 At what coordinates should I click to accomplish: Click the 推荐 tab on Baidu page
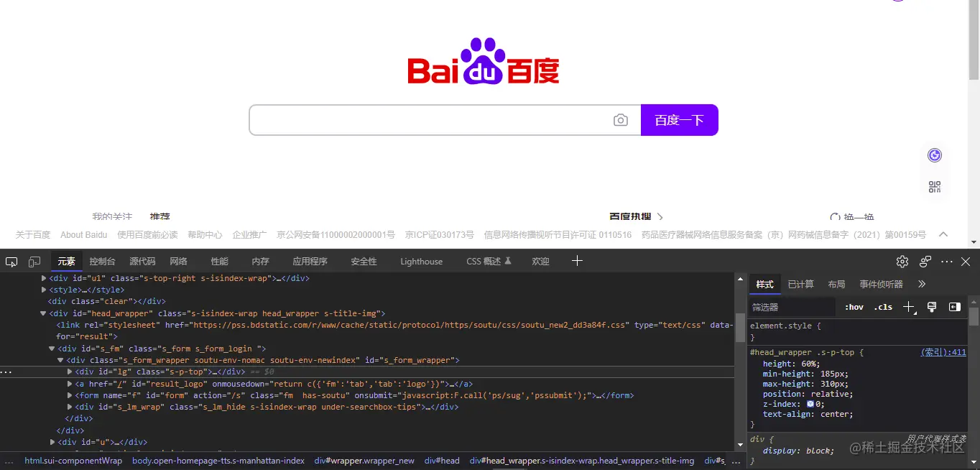[160, 216]
